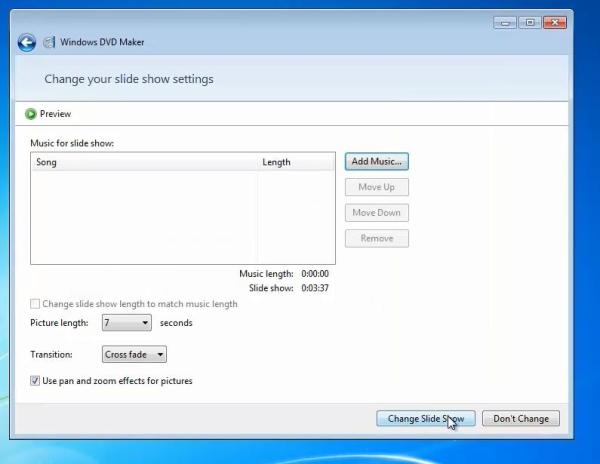Image resolution: width=600 pixels, height=464 pixels.
Task: Open the Transition dropdown showing Cross fade
Action: point(134,355)
